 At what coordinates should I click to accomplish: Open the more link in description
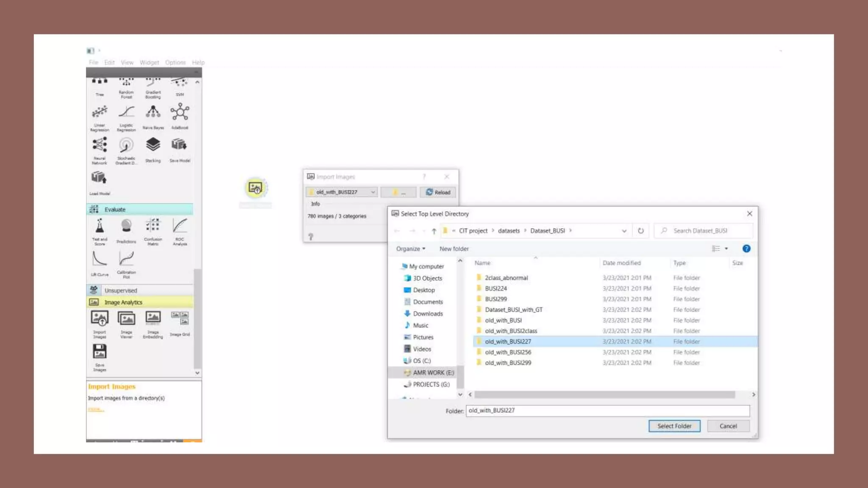click(x=96, y=409)
